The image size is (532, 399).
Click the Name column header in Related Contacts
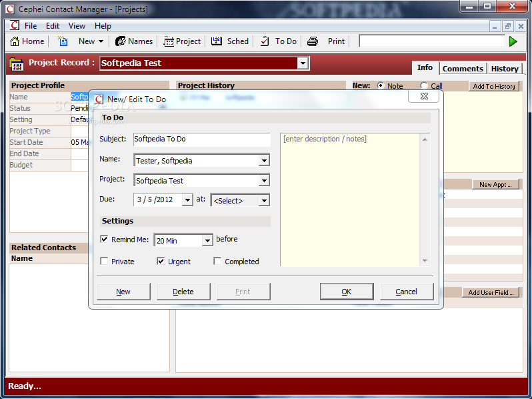coord(22,258)
